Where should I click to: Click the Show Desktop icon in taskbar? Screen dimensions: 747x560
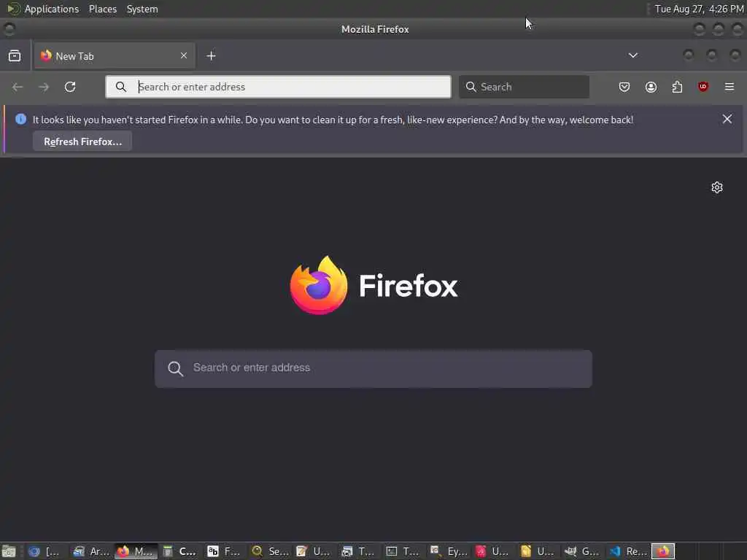click(x=9, y=551)
